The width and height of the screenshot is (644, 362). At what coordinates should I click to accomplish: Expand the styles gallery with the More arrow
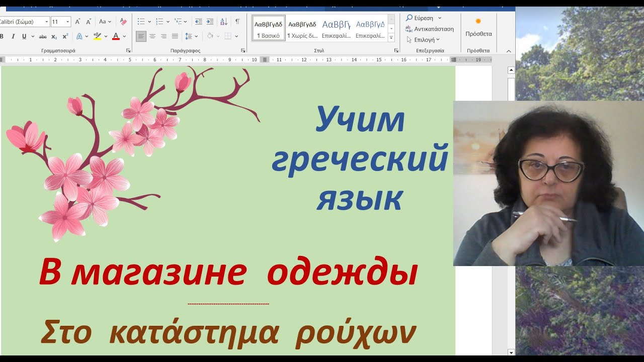click(391, 38)
